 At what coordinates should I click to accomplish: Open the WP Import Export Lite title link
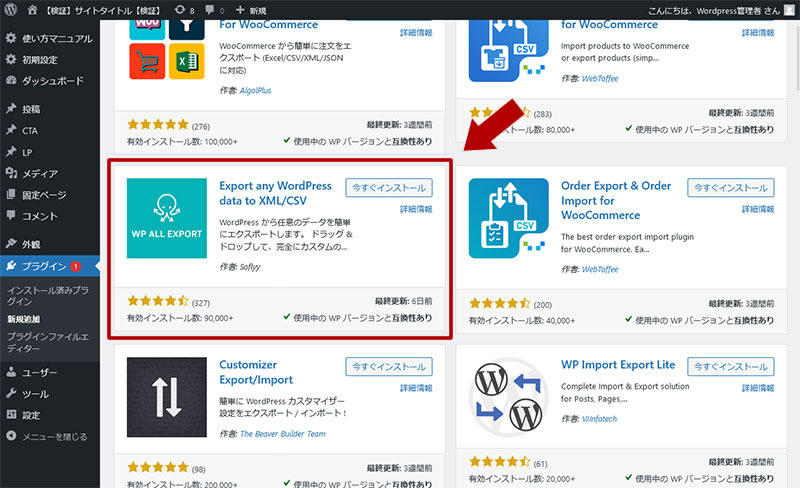tap(618, 365)
